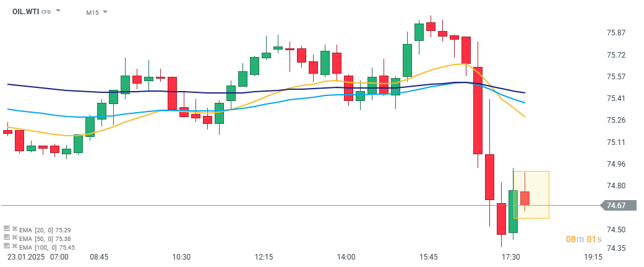
Task: Open settings for the EMA 20 indicator
Action: click(x=6, y=229)
